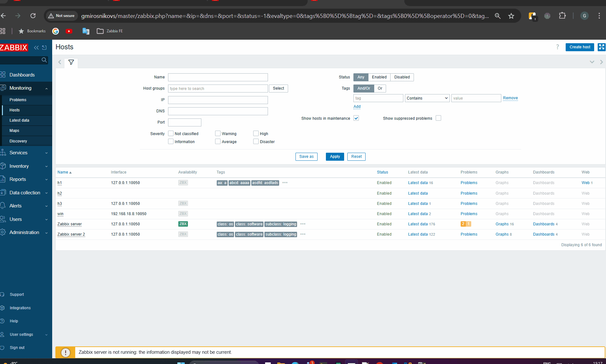Click the green ZBX availability badge

[x=183, y=224]
